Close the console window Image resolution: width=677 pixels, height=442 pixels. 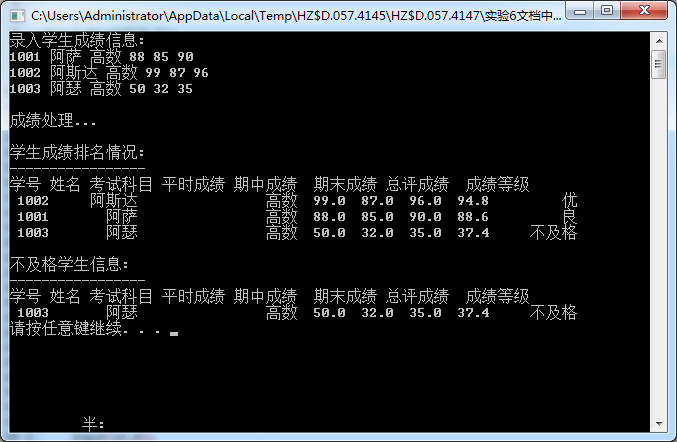click(644, 11)
